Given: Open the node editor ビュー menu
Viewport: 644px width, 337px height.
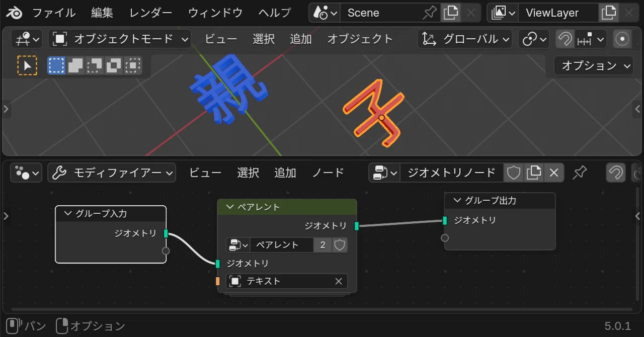Looking at the screenshot, I should pyautogui.click(x=205, y=173).
